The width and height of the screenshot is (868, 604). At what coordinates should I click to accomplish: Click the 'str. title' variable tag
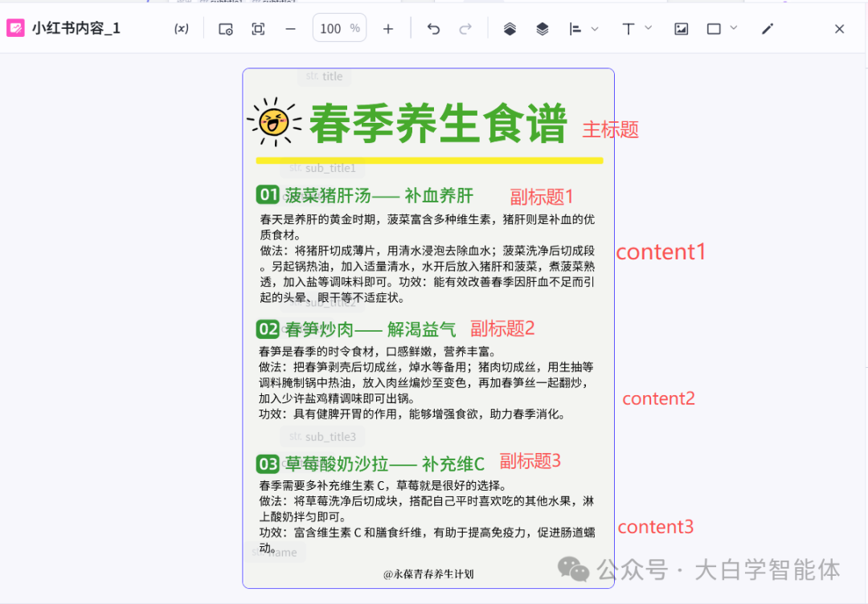[325, 76]
